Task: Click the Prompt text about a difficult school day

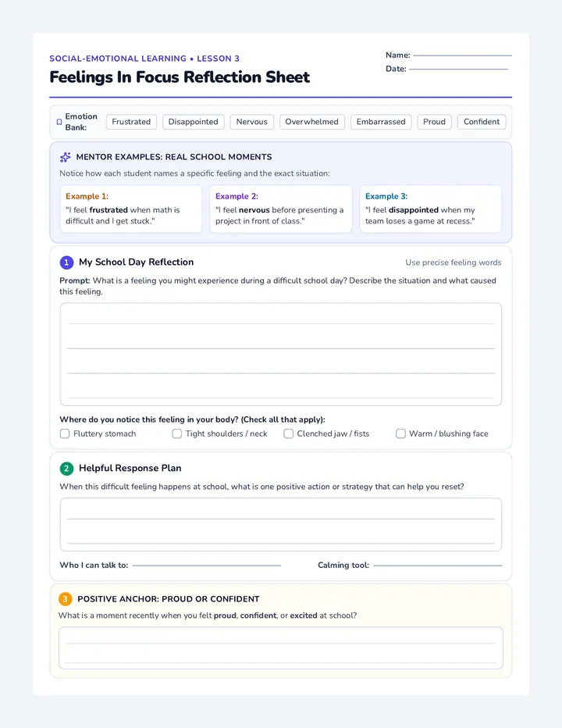Action: pyautogui.click(x=278, y=286)
